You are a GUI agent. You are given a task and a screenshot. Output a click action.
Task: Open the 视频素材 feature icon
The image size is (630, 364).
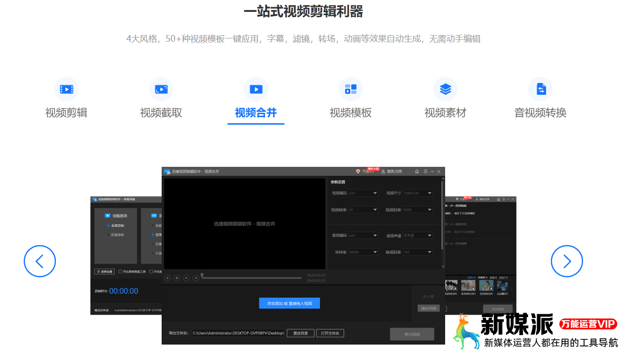(x=445, y=89)
